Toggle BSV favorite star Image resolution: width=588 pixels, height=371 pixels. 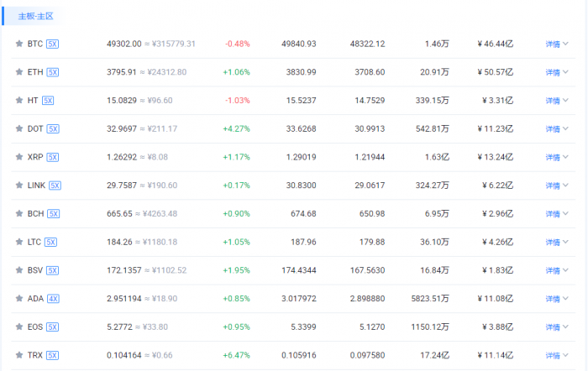tap(19, 270)
